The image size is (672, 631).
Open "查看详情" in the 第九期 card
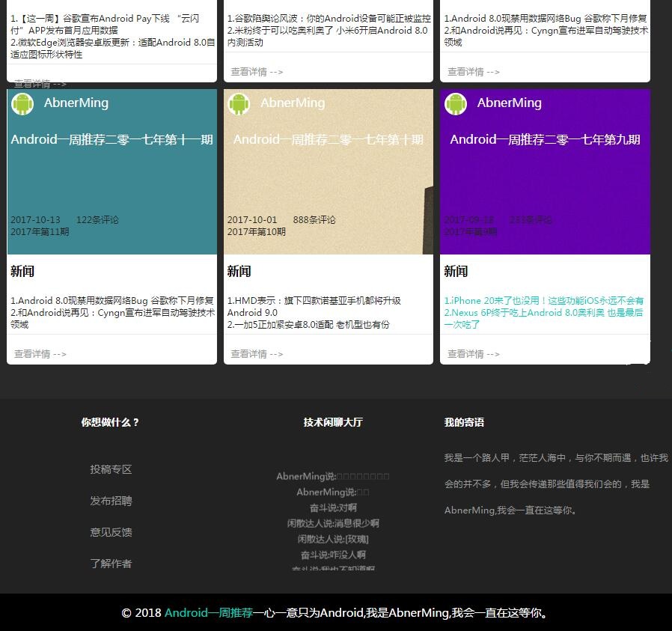tap(474, 354)
